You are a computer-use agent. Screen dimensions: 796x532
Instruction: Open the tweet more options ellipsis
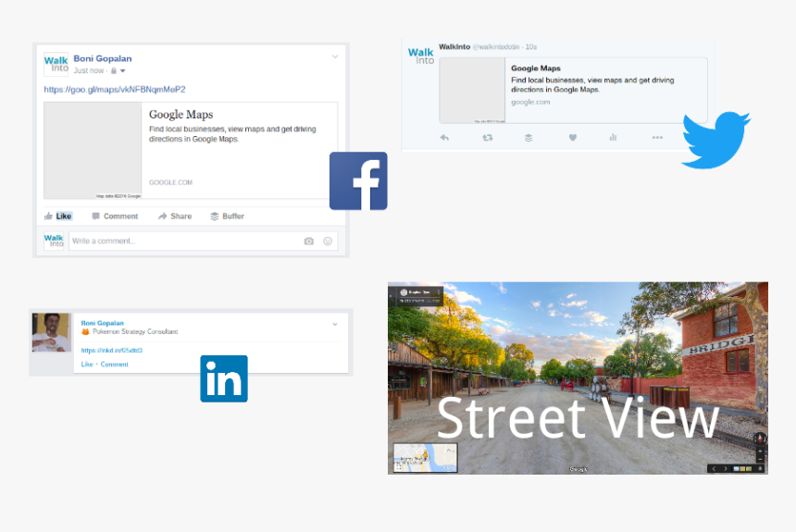[x=657, y=138]
